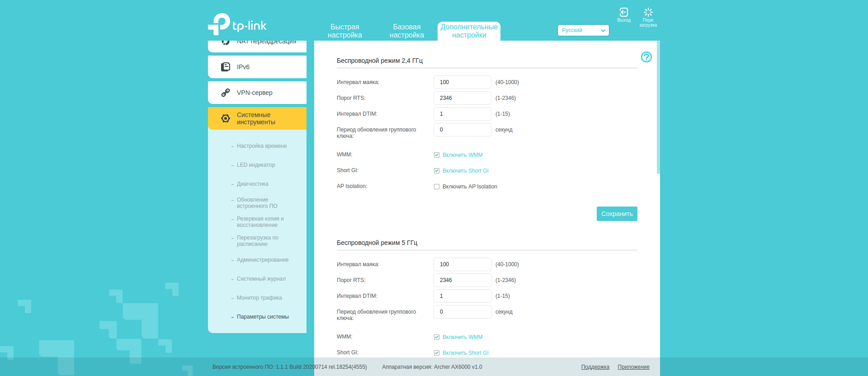Click the page vertical scrollbar

(658, 108)
